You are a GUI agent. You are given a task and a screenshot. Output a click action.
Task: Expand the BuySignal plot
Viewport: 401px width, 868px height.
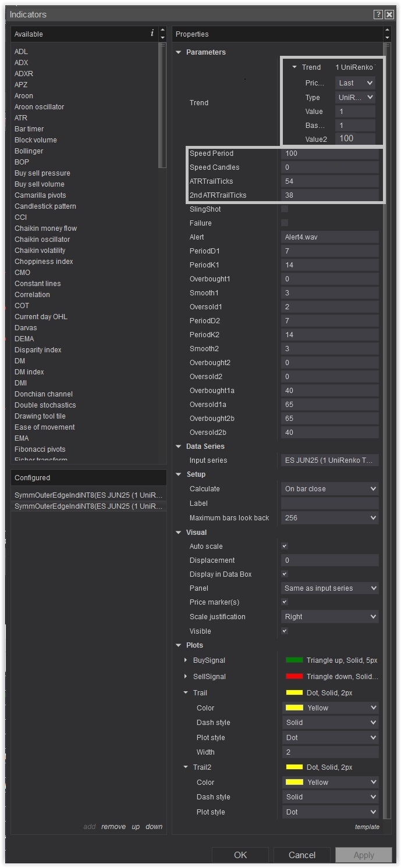coord(185,660)
